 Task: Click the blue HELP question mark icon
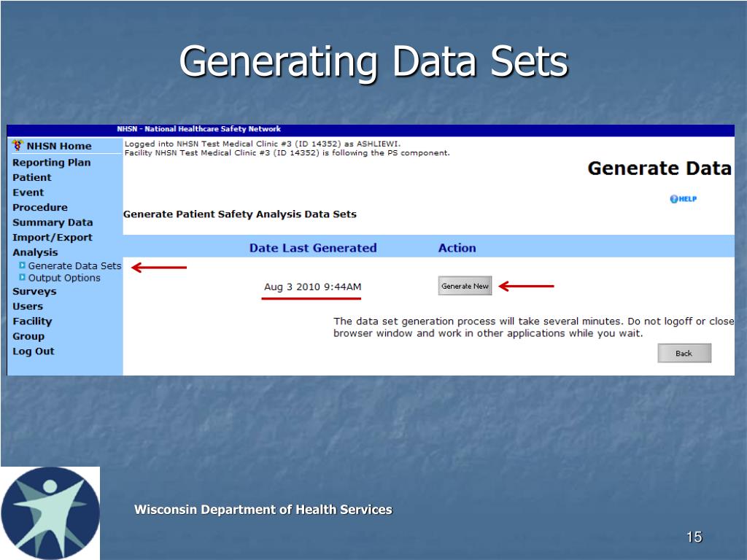(x=673, y=199)
